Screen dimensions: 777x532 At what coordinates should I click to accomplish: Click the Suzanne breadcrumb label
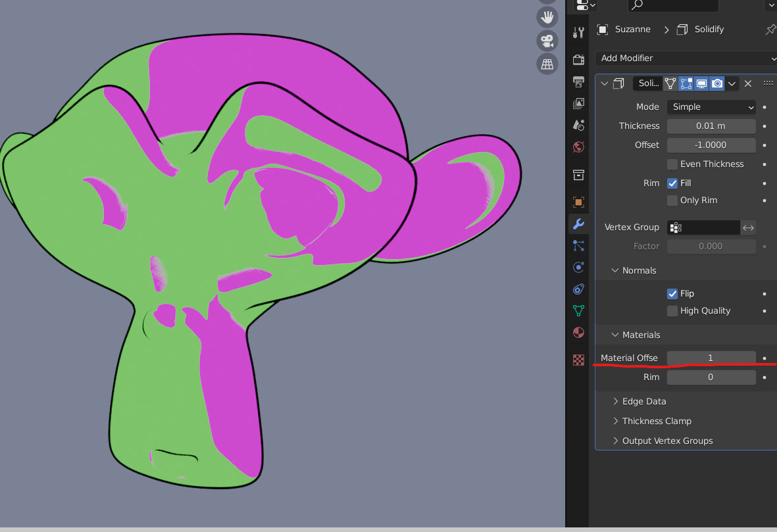633,29
